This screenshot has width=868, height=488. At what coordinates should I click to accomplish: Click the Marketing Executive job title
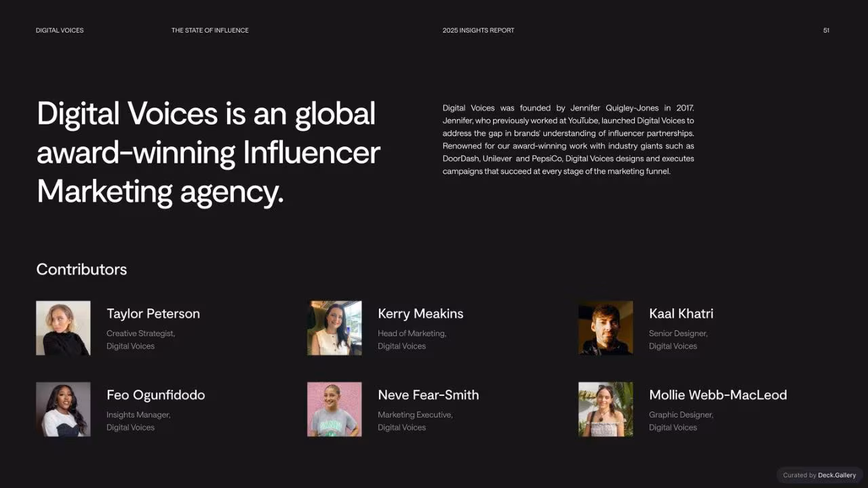pos(415,415)
